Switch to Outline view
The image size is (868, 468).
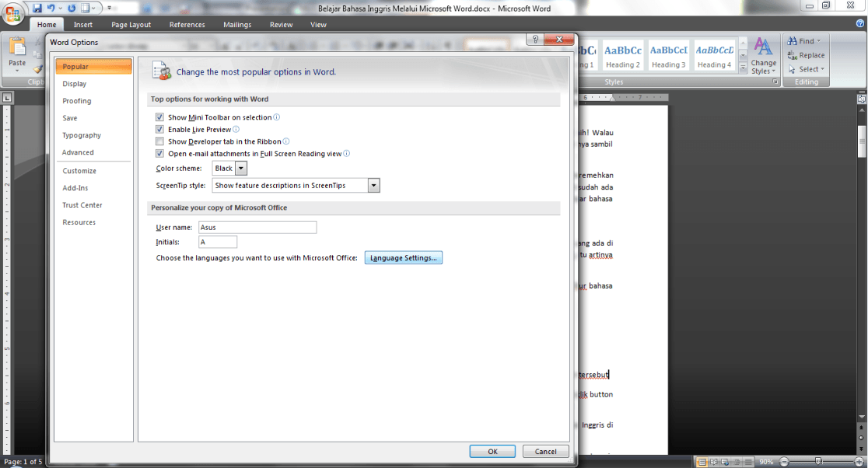pyautogui.click(x=737, y=462)
